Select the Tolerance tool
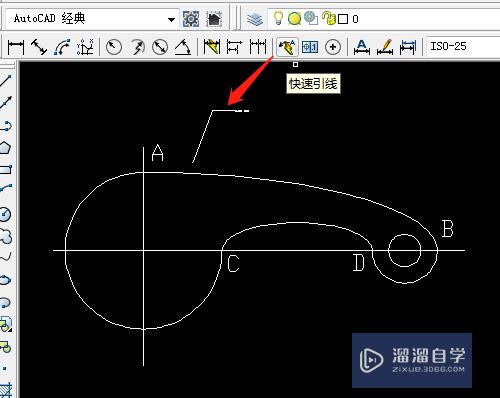Image resolution: width=500 pixels, height=398 pixels. click(x=310, y=47)
